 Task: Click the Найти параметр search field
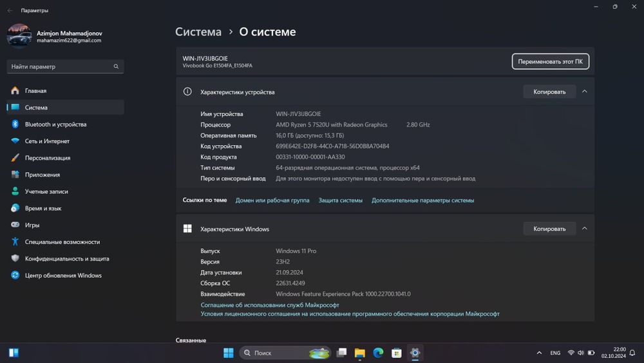point(65,66)
